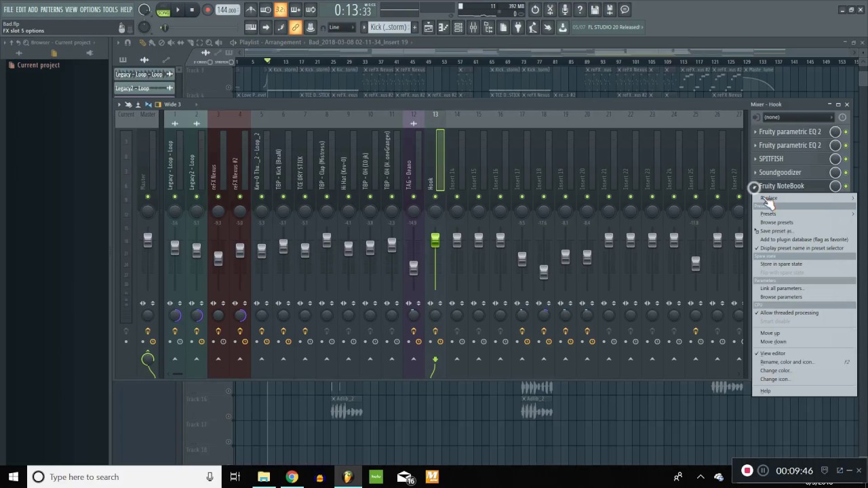Click Add to plugin database (flag as favorite)
Image resolution: width=868 pixels, height=488 pixels.
(x=804, y=239)
